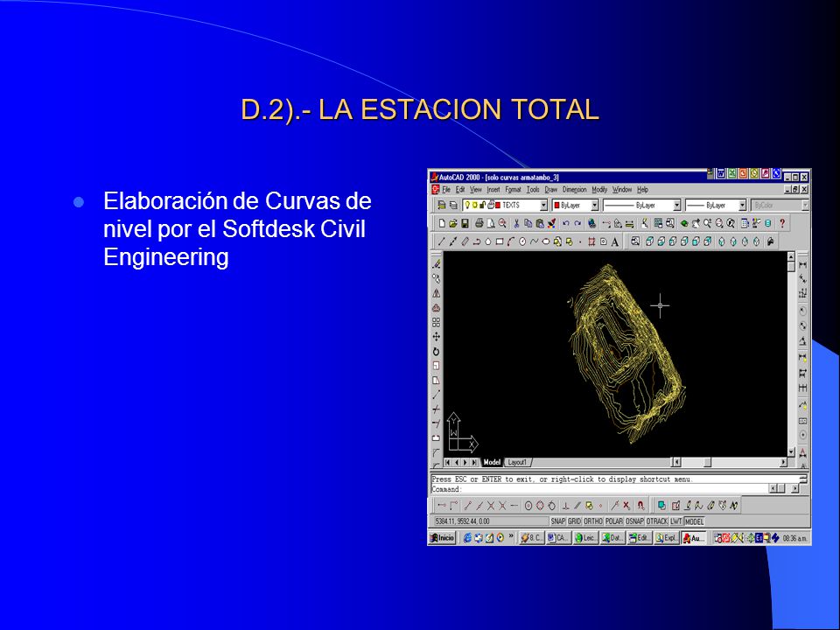Image resolution: width=840 pixels, height=630 pixels.
Task: Toggle GRID display in status bar
Action: [x=574, y=521]
